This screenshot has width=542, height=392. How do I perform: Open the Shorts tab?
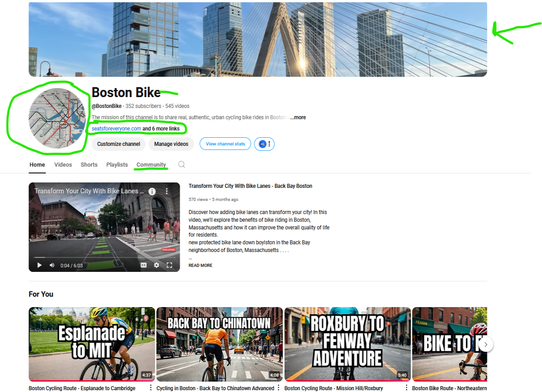click(89, 165)
